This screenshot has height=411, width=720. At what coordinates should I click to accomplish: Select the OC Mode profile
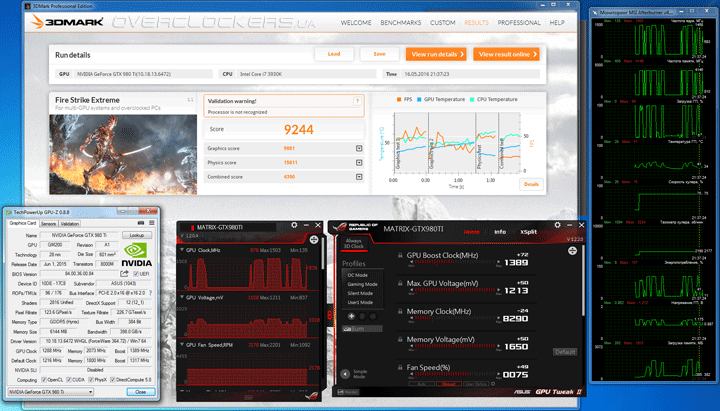tap(358, 275)
